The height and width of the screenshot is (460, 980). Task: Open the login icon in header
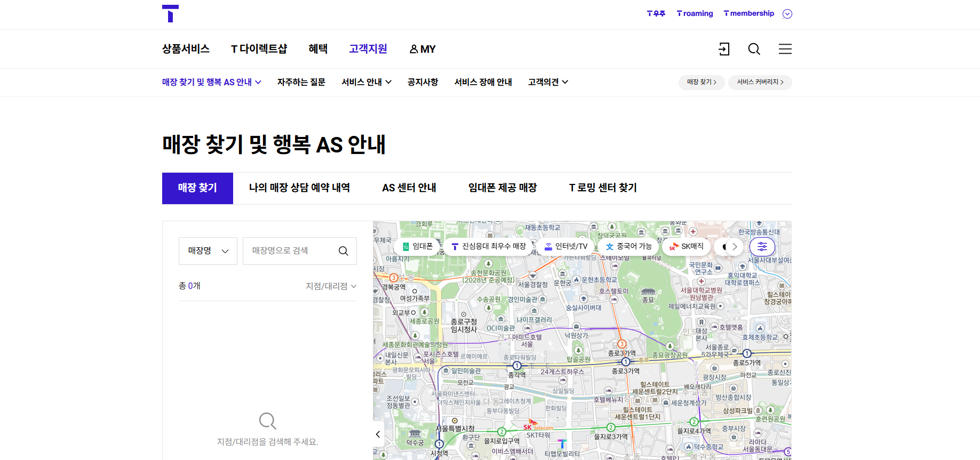724,49
